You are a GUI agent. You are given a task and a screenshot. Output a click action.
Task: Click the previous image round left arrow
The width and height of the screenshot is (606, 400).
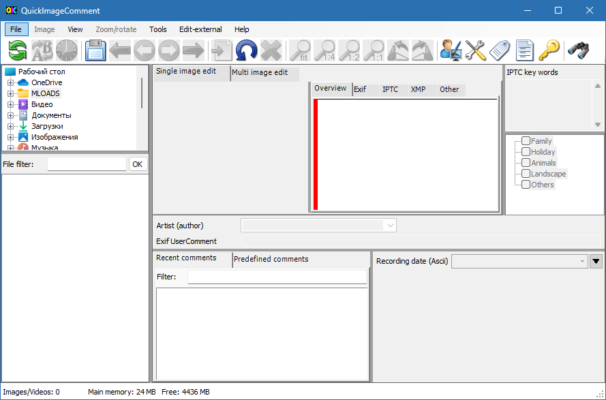pyautogui.click(x=145, y=50)
